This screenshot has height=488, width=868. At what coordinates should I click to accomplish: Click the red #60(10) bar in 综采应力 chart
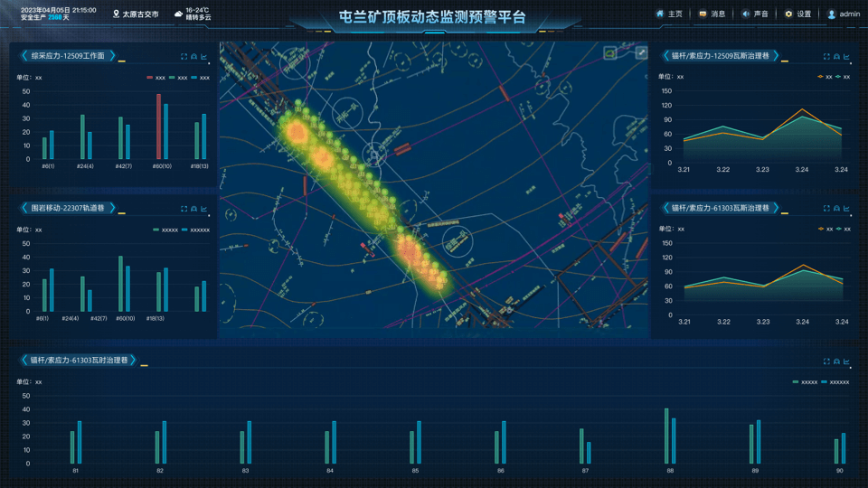[158, 126]
